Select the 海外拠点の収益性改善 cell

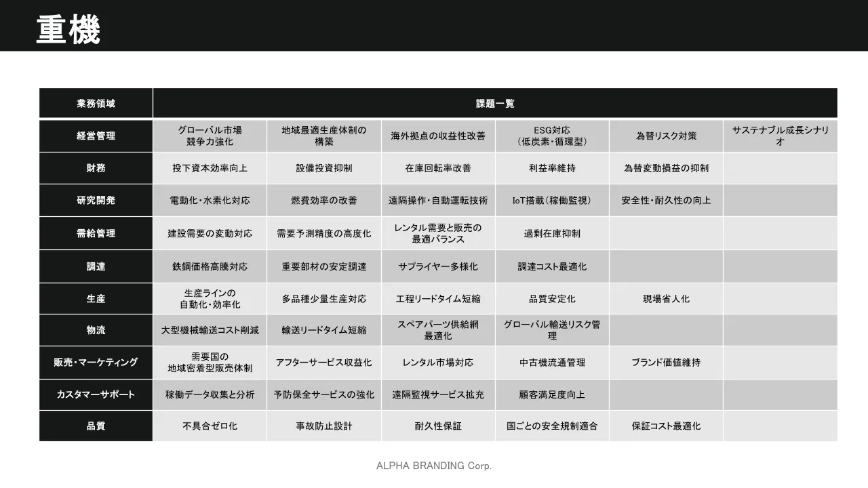438,136
